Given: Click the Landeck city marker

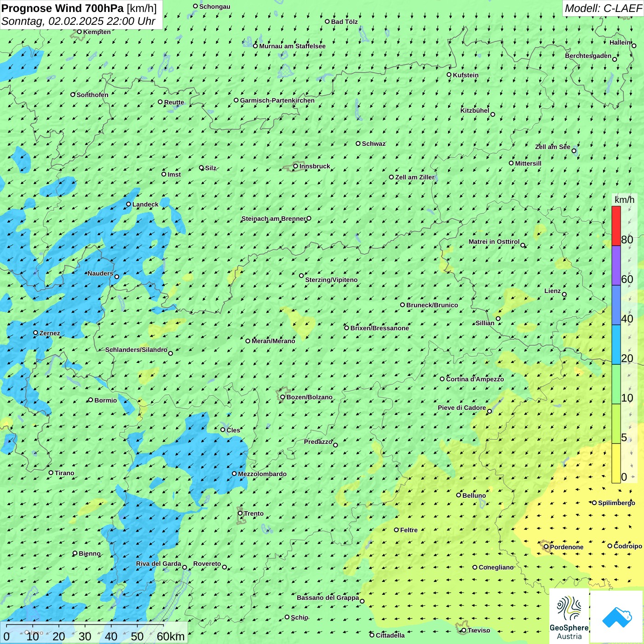Looking at the screenshot, I should [x=129, y=204].
